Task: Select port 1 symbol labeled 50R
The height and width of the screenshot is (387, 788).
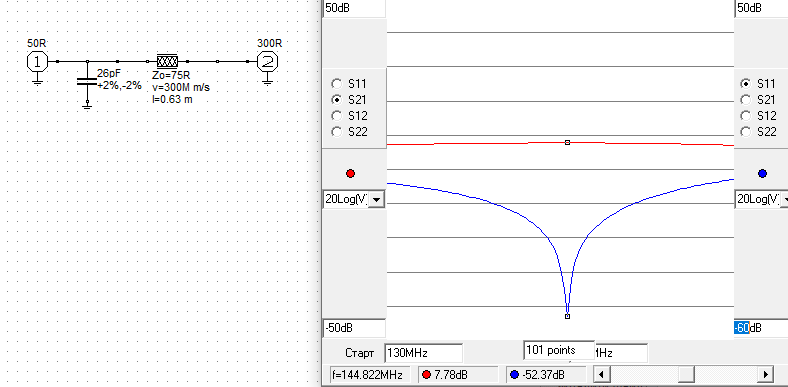Action: pyautogui.click(x=37, y=62)
